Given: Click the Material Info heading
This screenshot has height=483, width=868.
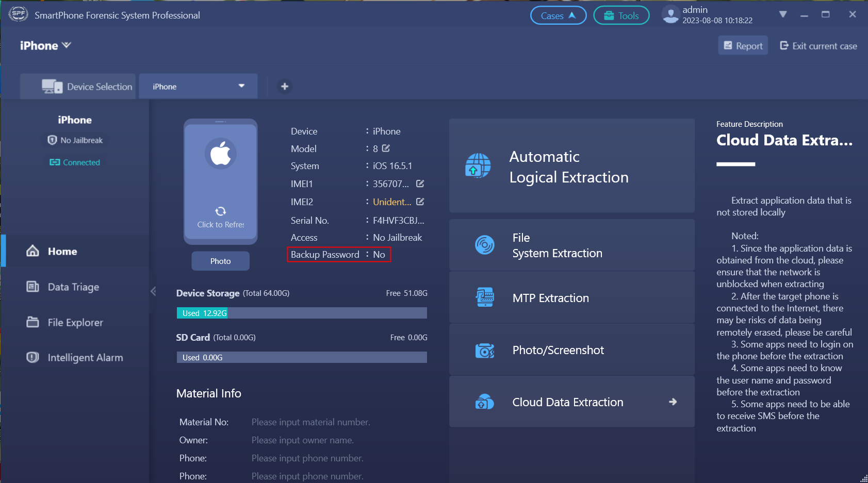Looking at the screenshot, I should pos(209,393).
